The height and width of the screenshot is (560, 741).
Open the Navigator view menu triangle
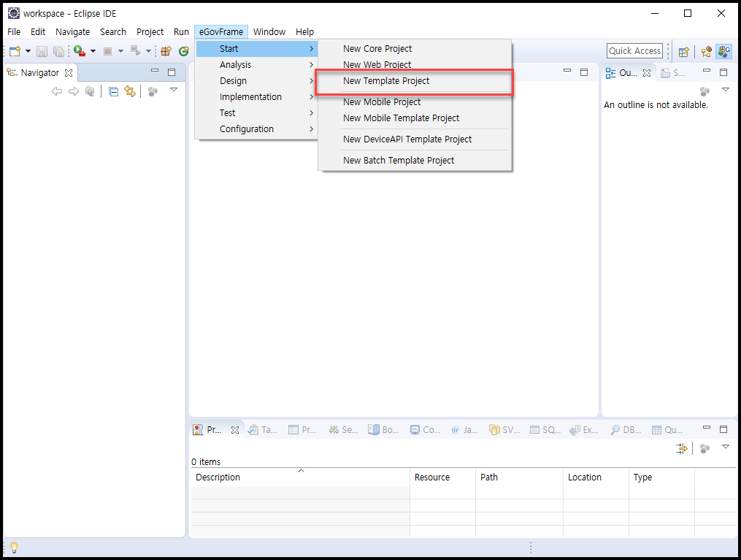coord(174,90)
